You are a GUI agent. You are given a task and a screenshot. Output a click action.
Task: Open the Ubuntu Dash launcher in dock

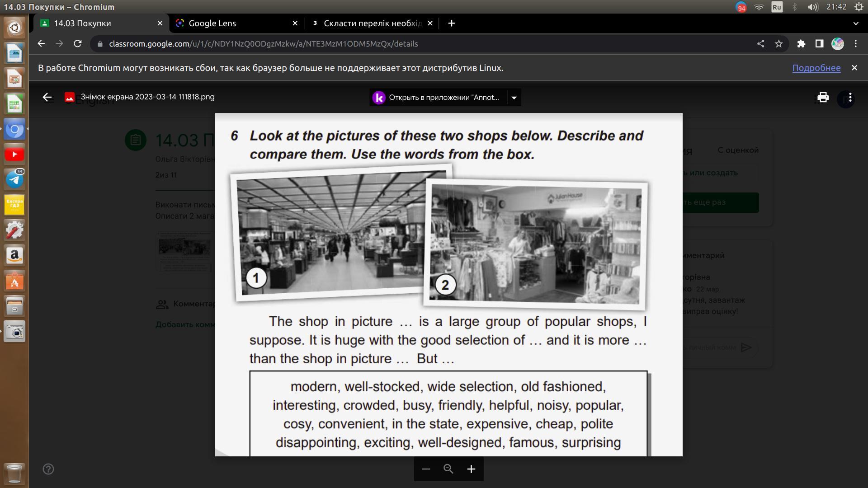pyautogui.click(x=14, y=28)
